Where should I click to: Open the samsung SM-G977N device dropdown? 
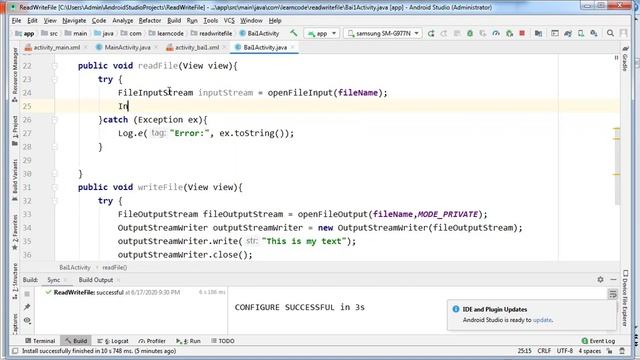click(383, 33)
